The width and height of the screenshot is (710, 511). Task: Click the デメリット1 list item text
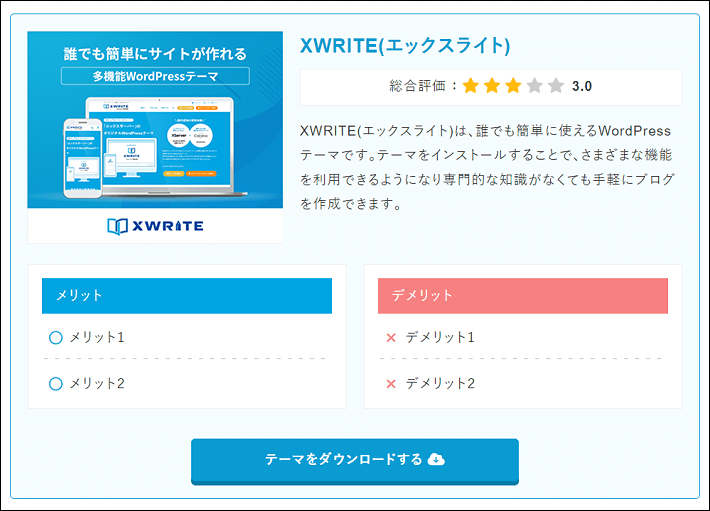[x=440, y=338]
